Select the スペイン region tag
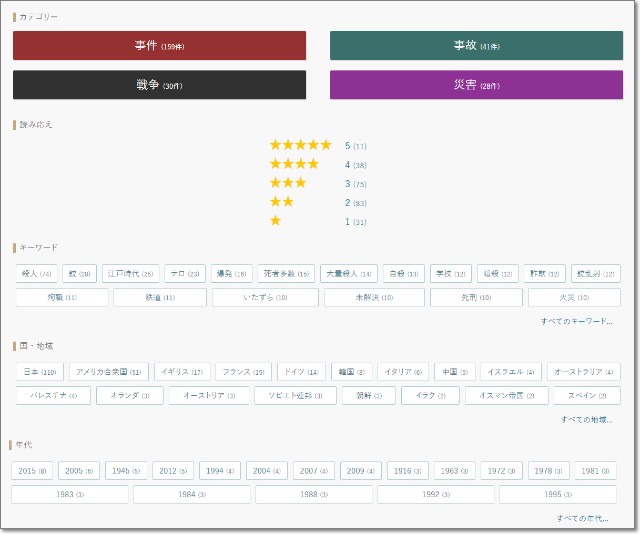The image size is (640, 534). tap(580, 395)
